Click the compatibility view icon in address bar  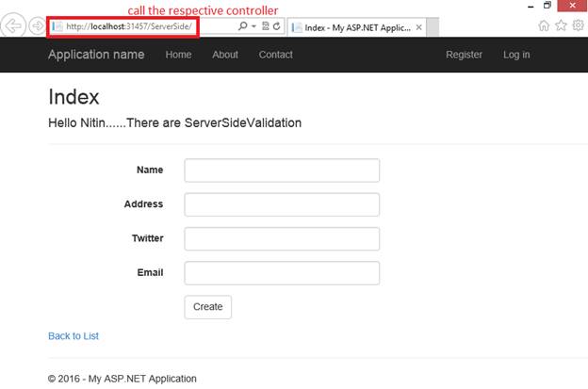pos(266,25)
